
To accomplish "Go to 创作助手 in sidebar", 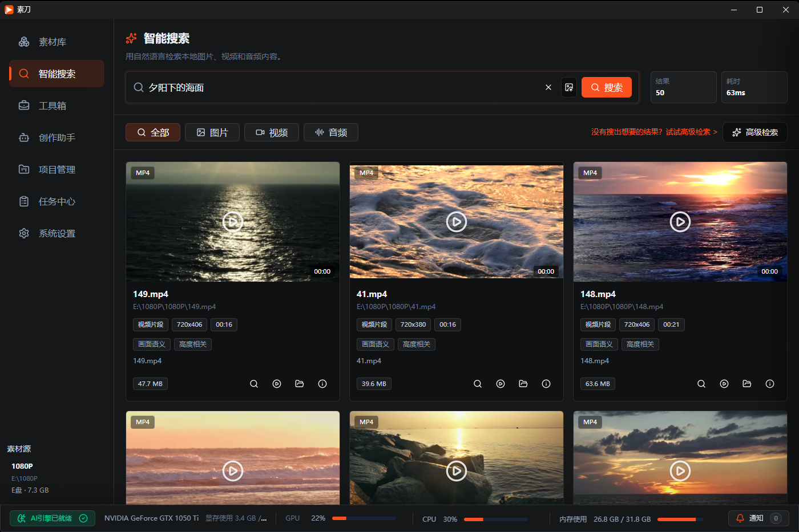I will click(x=57, y=138).
